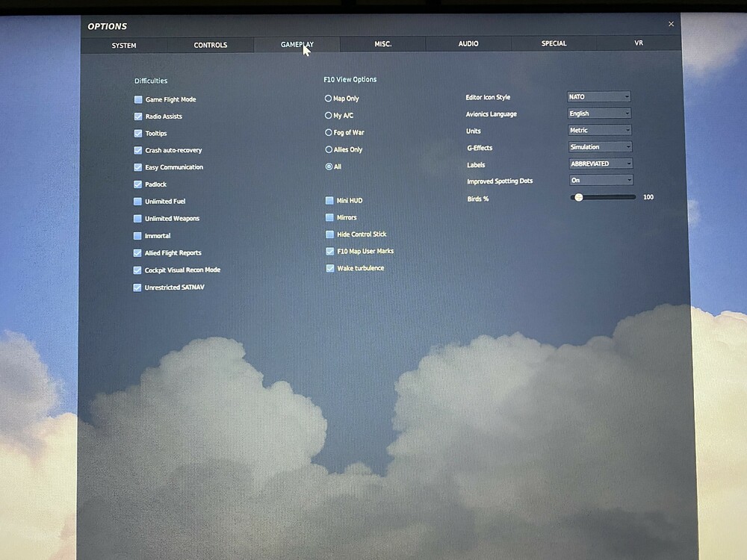
Task: Expand G-Effects Simulation dropdown
Action: pyautogui.click(x=601, y=146)
